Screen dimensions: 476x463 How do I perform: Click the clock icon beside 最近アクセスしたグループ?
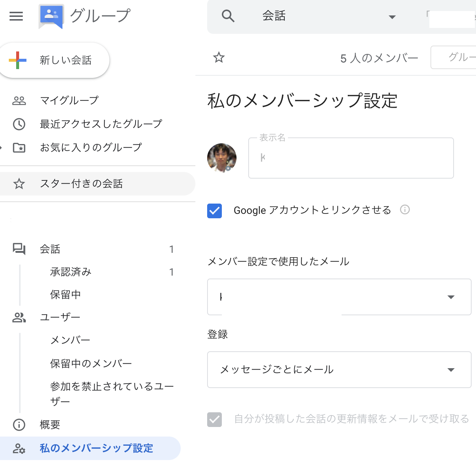coord(19,124)
